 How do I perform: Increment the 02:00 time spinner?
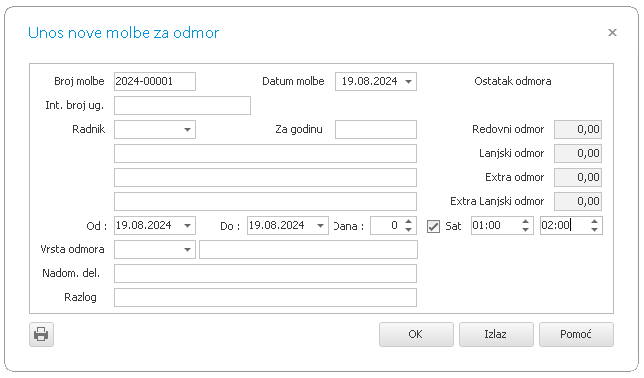(x=594, y=221)
